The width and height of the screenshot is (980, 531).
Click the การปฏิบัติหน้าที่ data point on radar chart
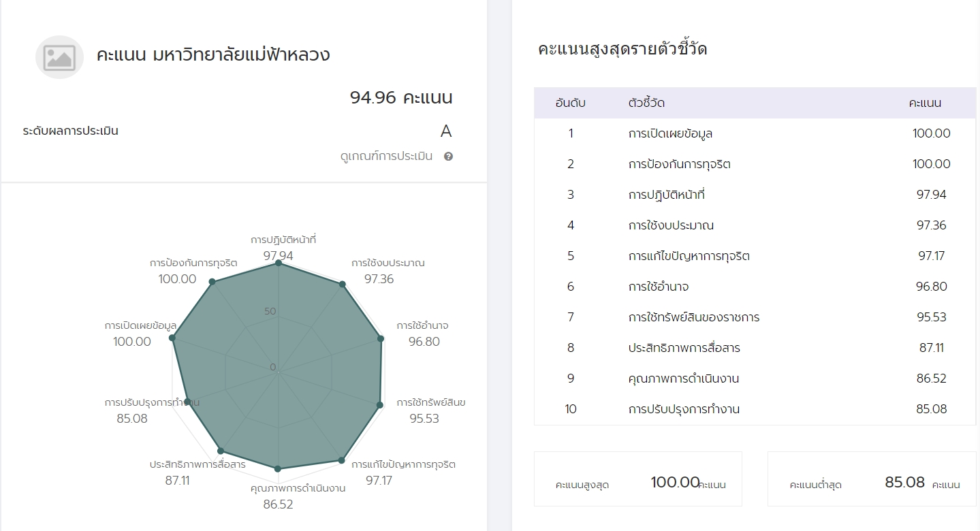278,263
